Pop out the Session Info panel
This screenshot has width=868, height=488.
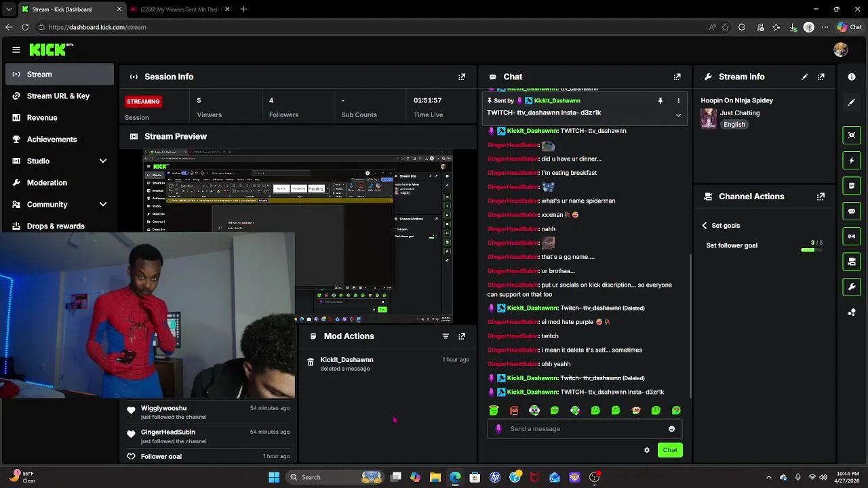pyautogui.click(x=462, y=77)
